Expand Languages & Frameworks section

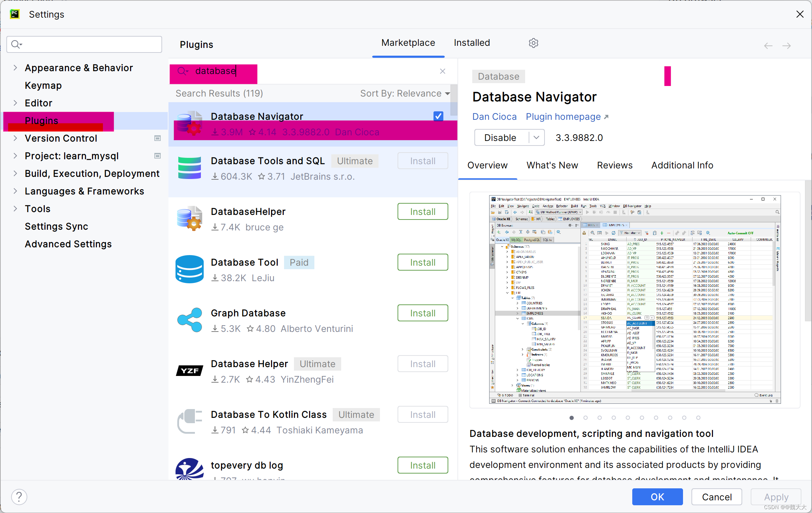coord(15,191)
